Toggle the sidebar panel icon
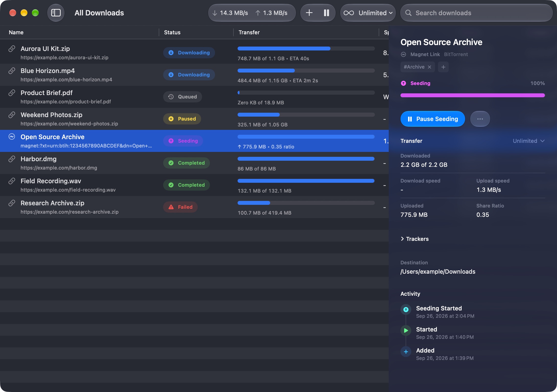This screenshot has width=557, height=392. (56, 13)
